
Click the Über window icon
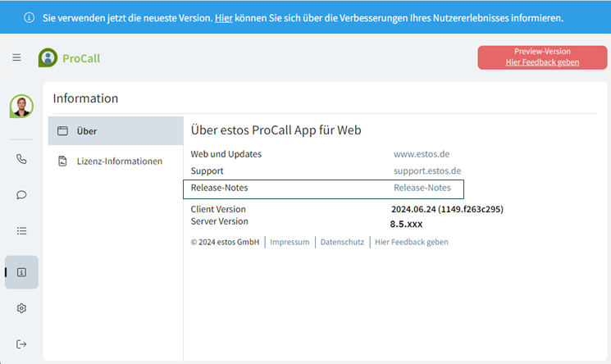click(62, 131)
